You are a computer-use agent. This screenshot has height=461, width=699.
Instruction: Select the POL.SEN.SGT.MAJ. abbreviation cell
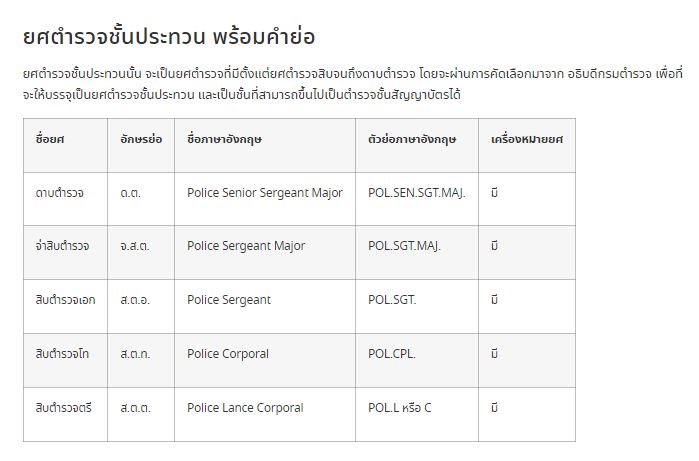(x=417, y=199)
